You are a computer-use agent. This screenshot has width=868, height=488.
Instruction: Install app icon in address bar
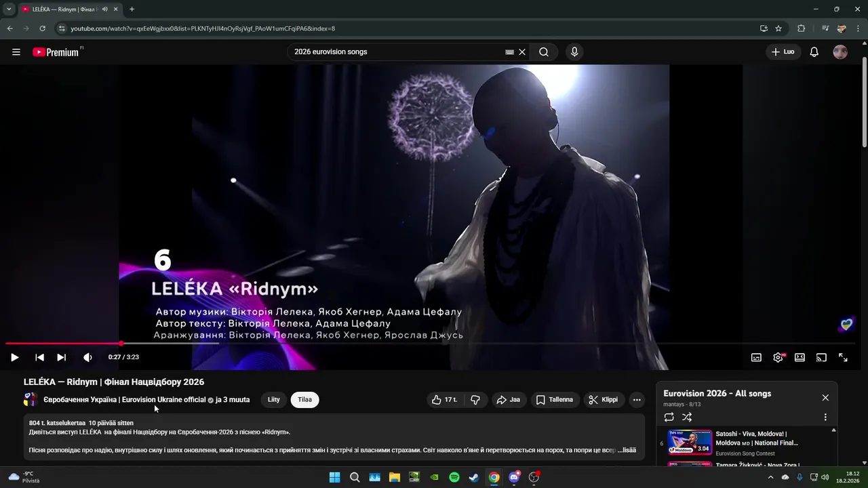pos(764,28)
